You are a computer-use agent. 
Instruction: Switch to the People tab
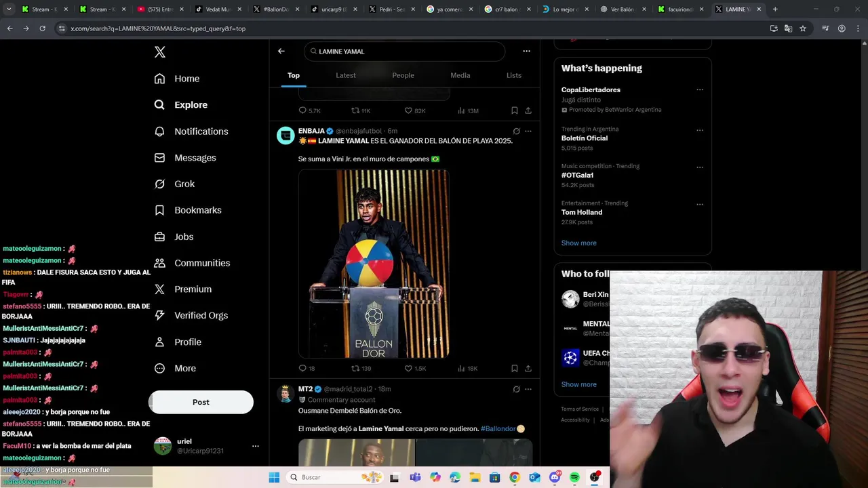pos(403,75)
